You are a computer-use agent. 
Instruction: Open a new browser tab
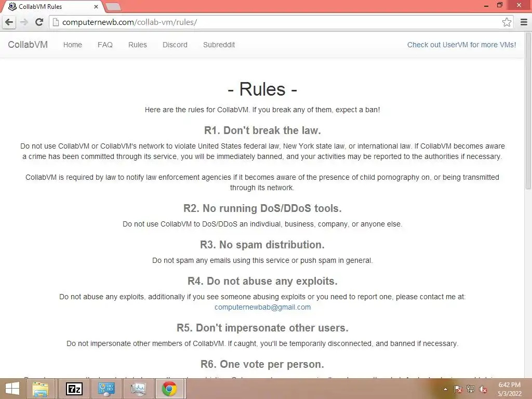(113, 6)
